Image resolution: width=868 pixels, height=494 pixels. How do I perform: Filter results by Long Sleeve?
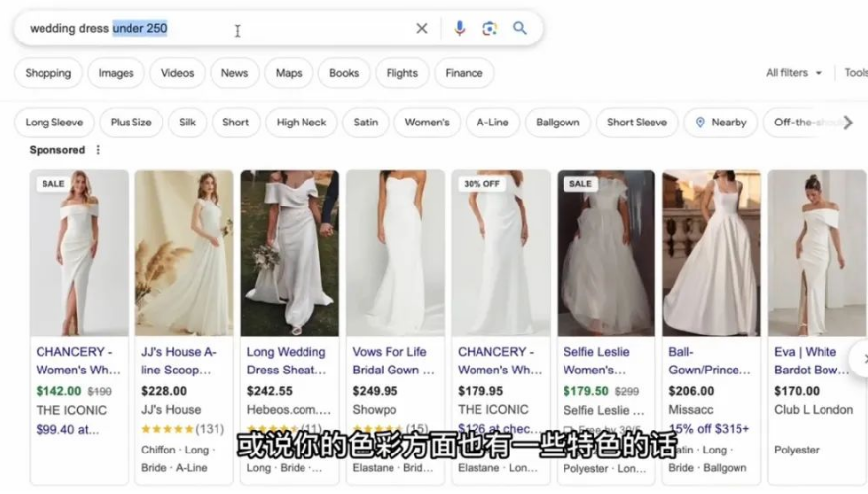coord(54,123)
